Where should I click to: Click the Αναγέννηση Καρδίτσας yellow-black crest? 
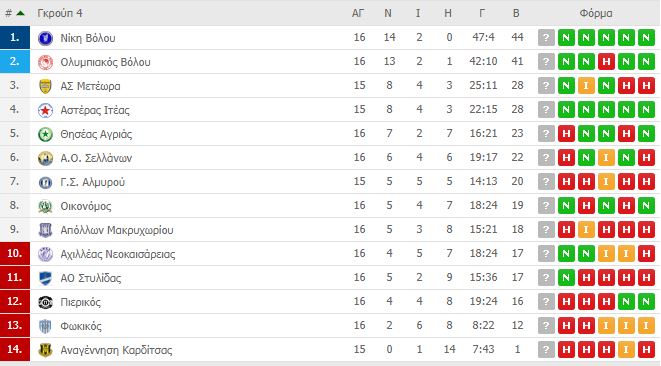click(x=45, y=350)
